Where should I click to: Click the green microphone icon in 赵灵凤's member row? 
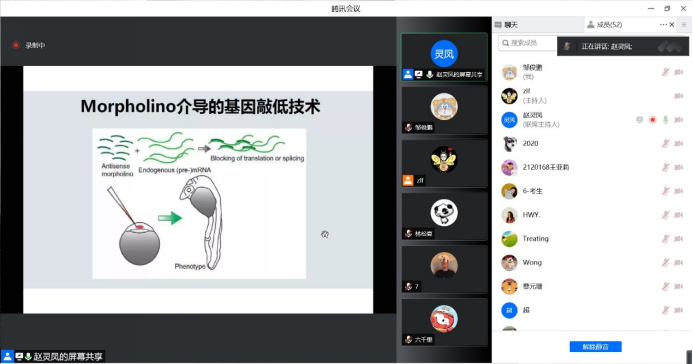click(x=665, y=120)
